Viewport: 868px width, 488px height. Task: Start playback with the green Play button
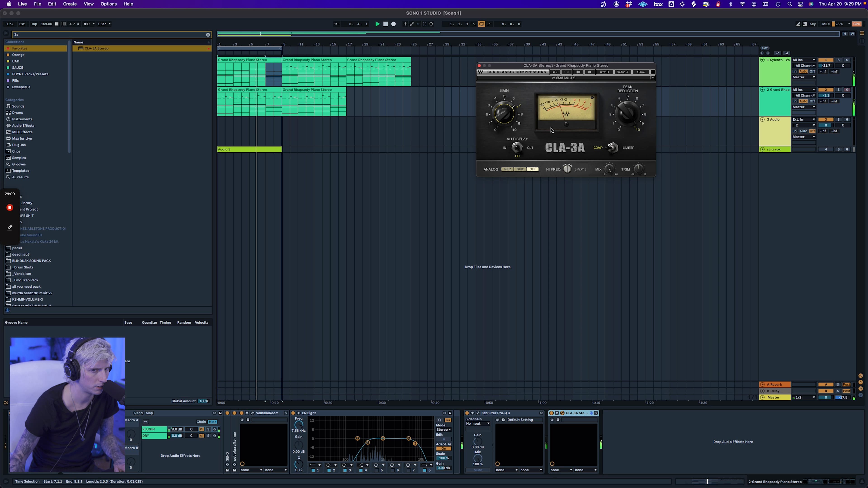pos(377,24)
